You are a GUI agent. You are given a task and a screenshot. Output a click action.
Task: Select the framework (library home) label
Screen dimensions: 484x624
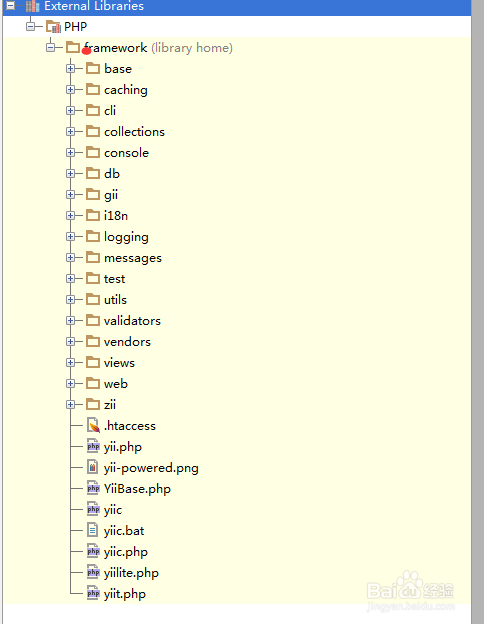coord(158,48)
